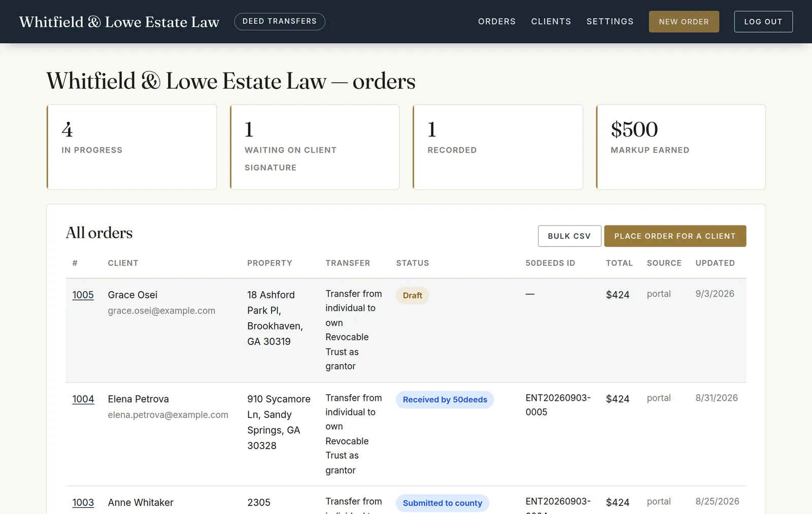Log out using the header button
Image resolution: width=812 pixels, height=514 pixels.
pos(763,21)
